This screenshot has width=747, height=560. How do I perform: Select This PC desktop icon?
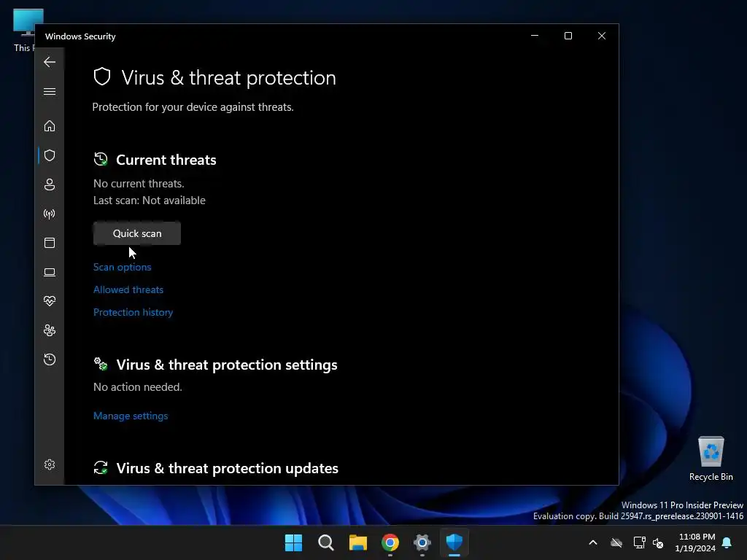(23, 30)
